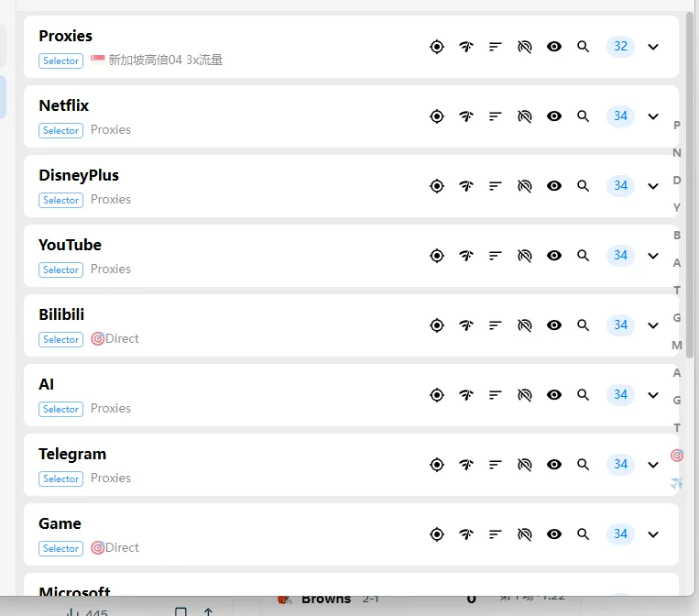
Task: Click Selector tag under Proxies
Action: 61,60
